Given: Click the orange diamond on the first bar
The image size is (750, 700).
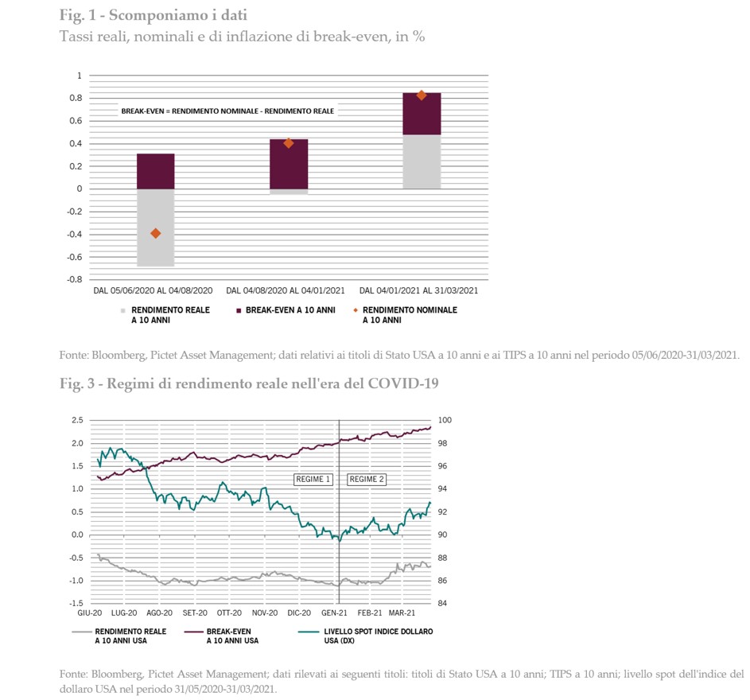Looking at the screenshot, I should click(x=156, y=233).
